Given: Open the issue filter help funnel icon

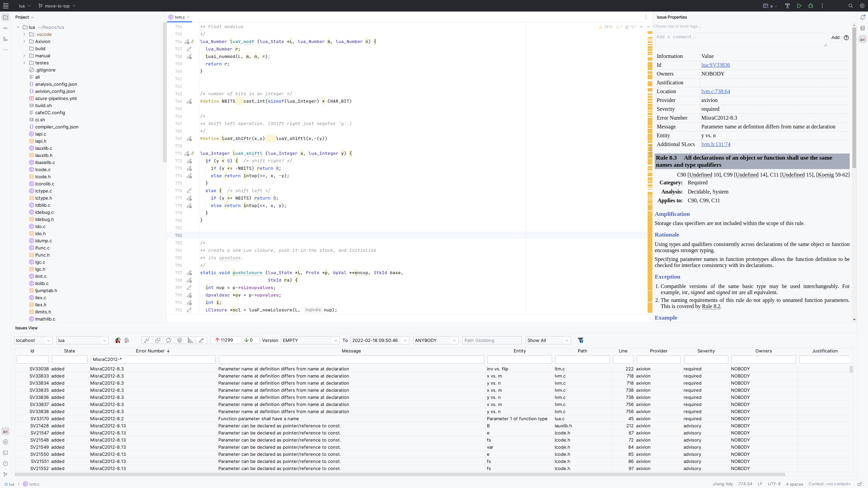Looking at the screenshot, I should tap(580, 340).
